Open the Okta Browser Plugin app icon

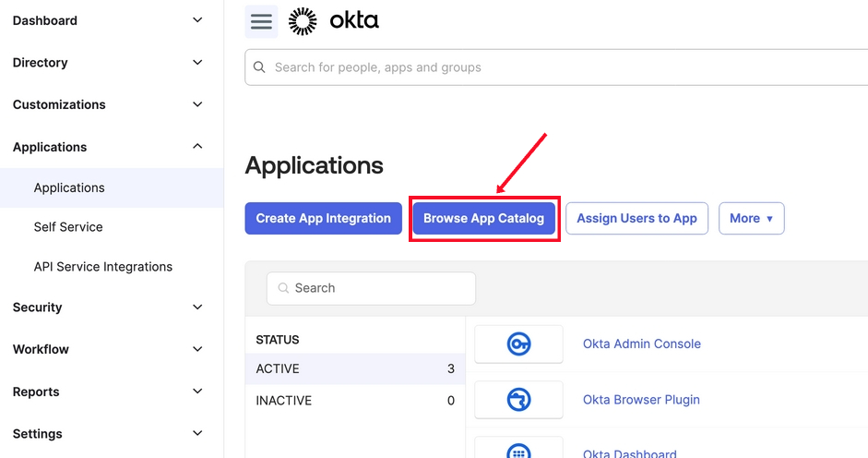[x=518, y=399]
